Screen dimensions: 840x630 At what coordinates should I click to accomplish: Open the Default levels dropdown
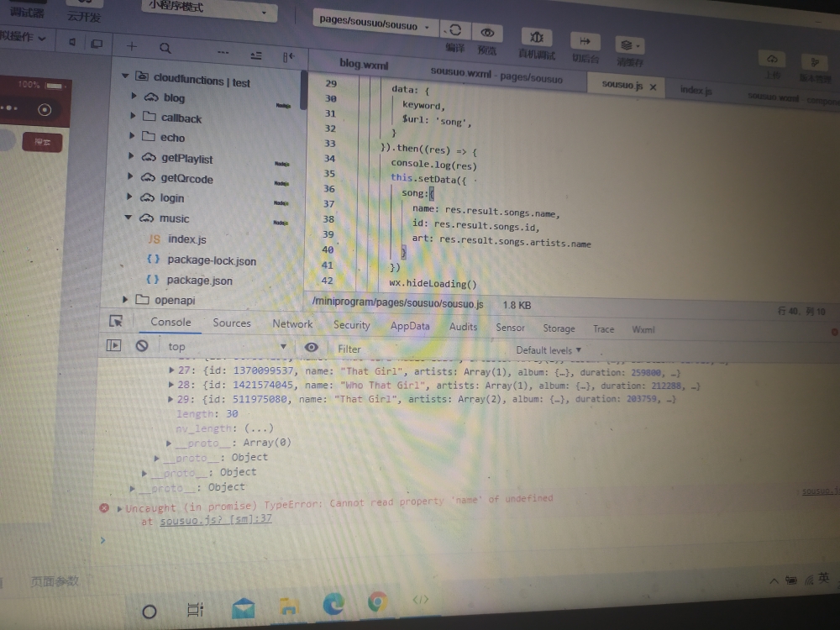point(549,349)
